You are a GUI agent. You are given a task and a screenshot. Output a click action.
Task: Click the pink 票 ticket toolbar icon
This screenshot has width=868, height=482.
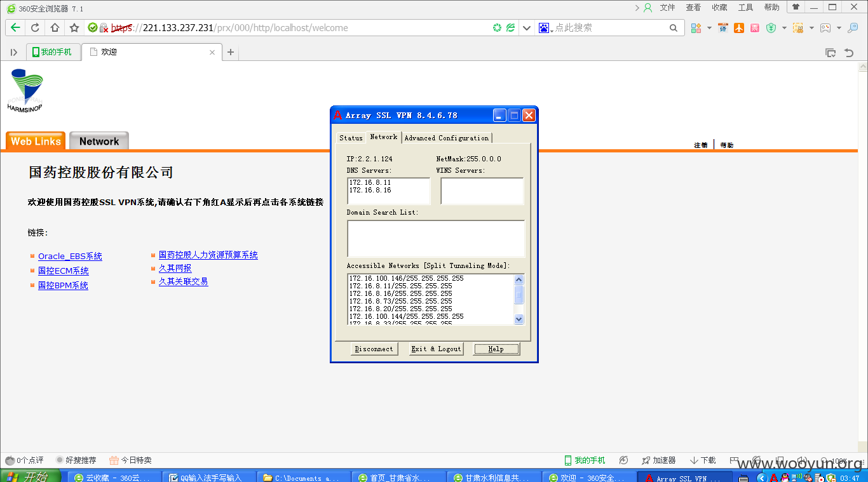pyautogui.click(x=755, y=28)
